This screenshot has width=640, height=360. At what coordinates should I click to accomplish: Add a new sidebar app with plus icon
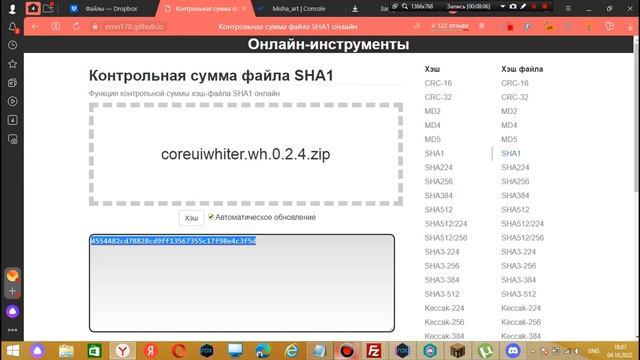12,291
